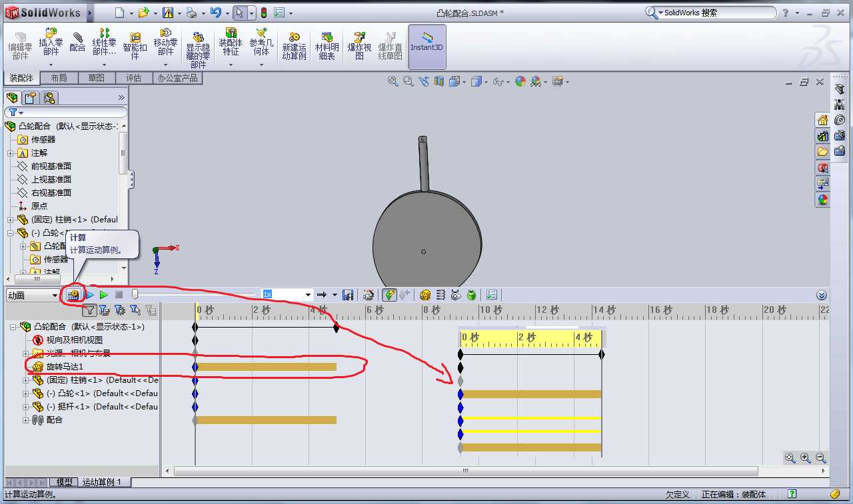Open the Design Library task pane tab
This screenshot has width=853, height=504.
click(x=822, y=136)
